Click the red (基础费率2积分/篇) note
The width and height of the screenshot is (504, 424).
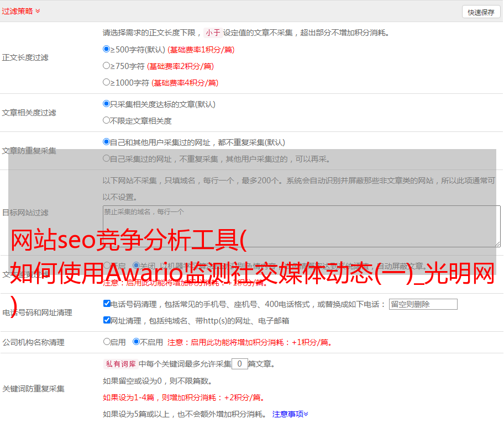[x=180, y=66]
